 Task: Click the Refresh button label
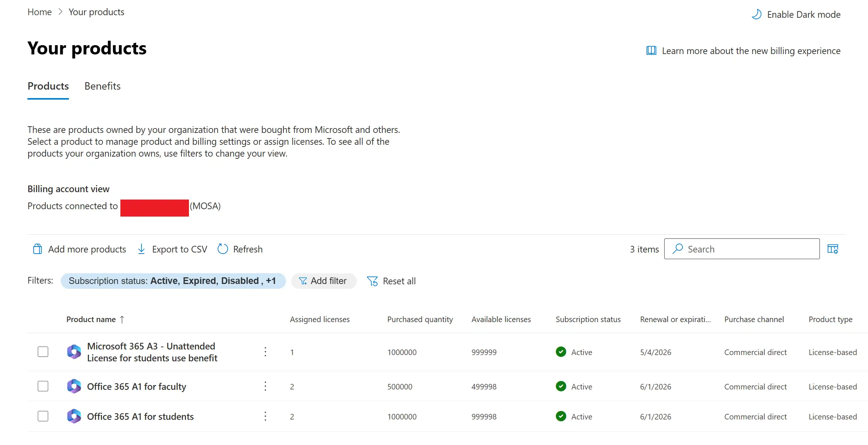(248, 249)
